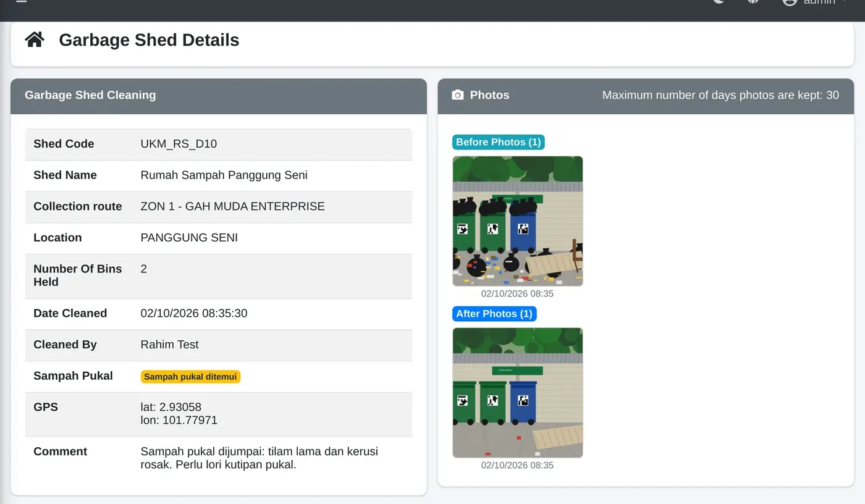Screen dimensions: 865x504
Task: Select the cleaner name Rahim Test
Action: pos(170,345)
